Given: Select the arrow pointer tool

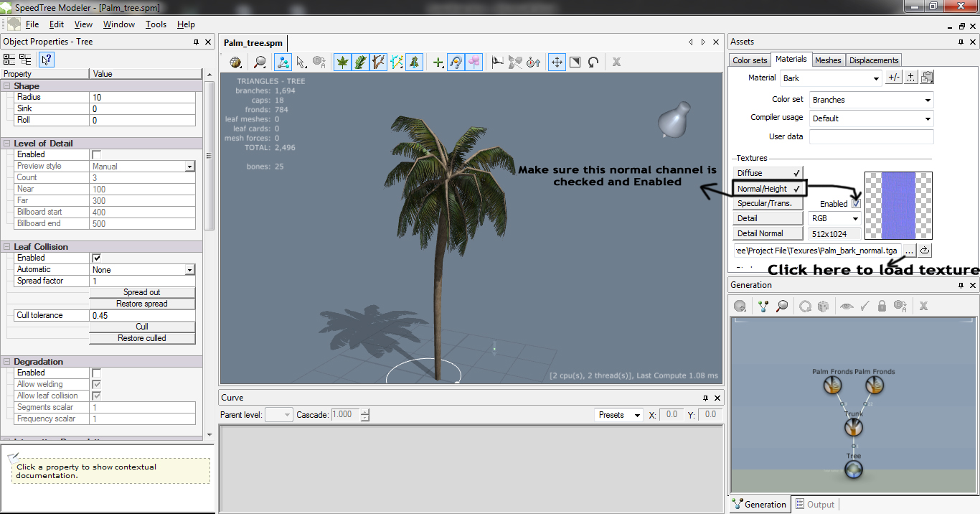Looking at the screenshot, I should (301, 62).
